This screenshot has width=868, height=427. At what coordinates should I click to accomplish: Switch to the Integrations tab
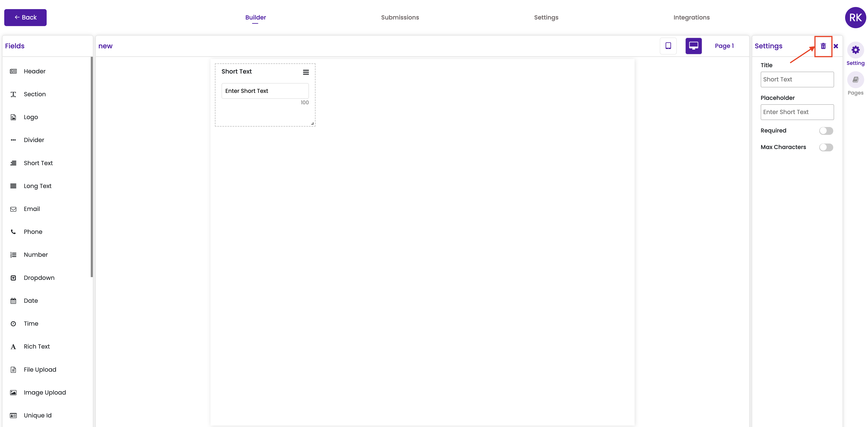pyautogui.click(x=691, y=18)
